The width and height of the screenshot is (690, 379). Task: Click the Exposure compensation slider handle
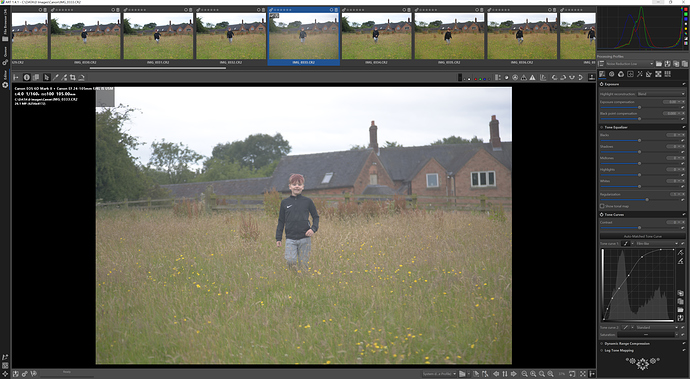(x=639, y=107)
